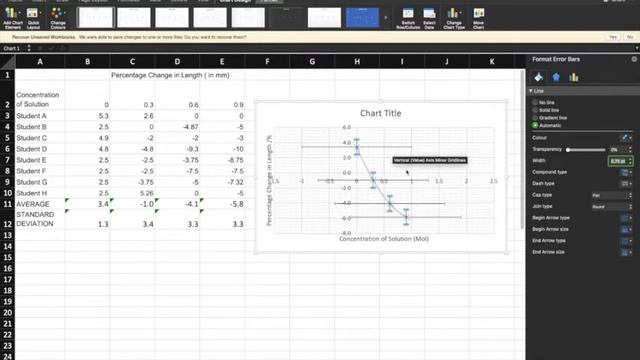Screen dimensions: 640x360
Task: Open the Error Bar Options bar-chart tab
Action: [x=573, y=77]
